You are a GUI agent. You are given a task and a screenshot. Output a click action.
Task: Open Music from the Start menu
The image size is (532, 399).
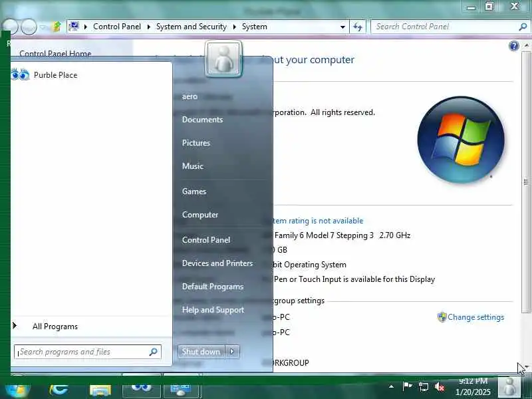point(193,166)
